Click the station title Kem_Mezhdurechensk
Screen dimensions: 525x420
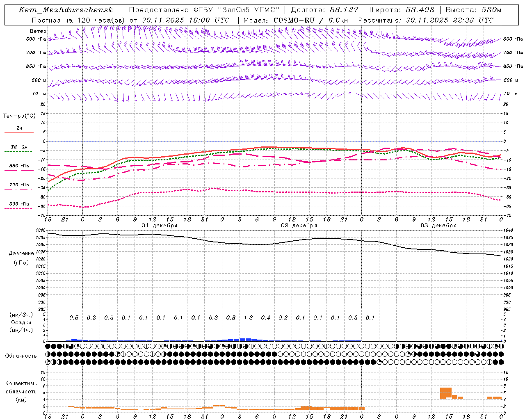coord(66,10)
